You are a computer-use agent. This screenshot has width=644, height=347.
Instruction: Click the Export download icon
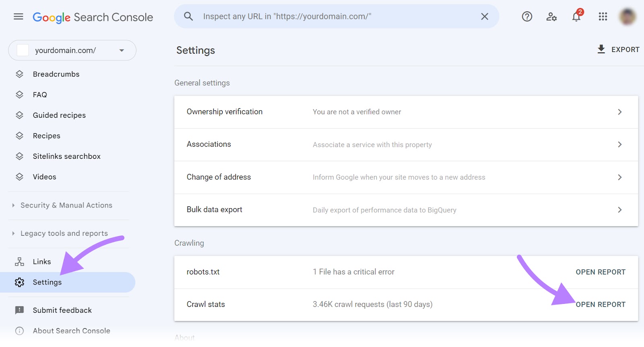pyautogui.click(x=601, y=49)
